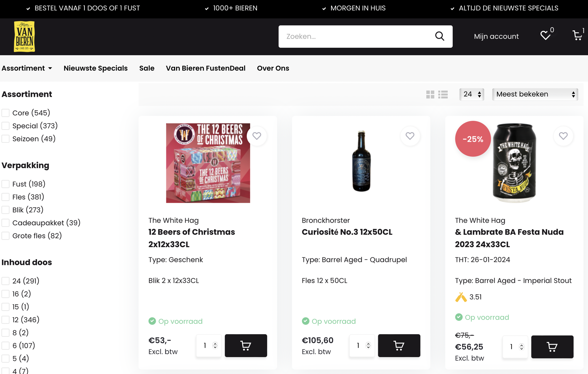Favorite the 12 Beers of Christmas product
The width and height of the screenshot is (588, 374).
tap(257, 136)
